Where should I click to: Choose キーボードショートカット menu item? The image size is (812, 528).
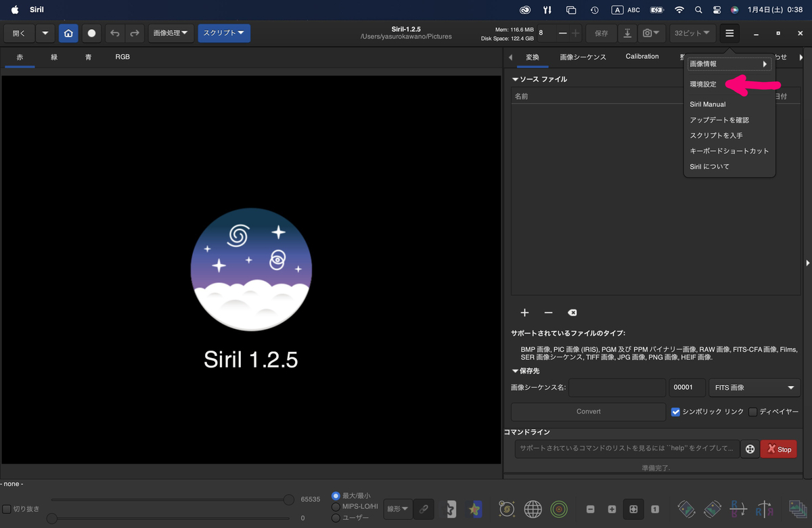(729, 151)
